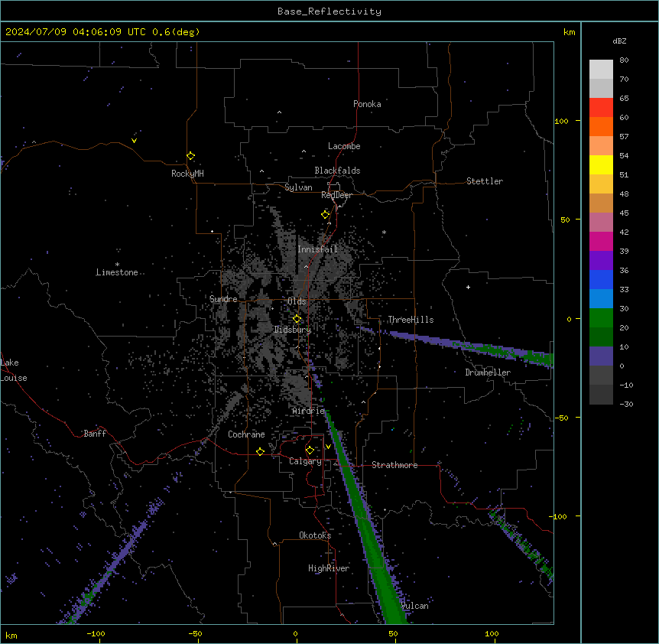
Task: Click the Stettler city label
Action: click(485, 181)
